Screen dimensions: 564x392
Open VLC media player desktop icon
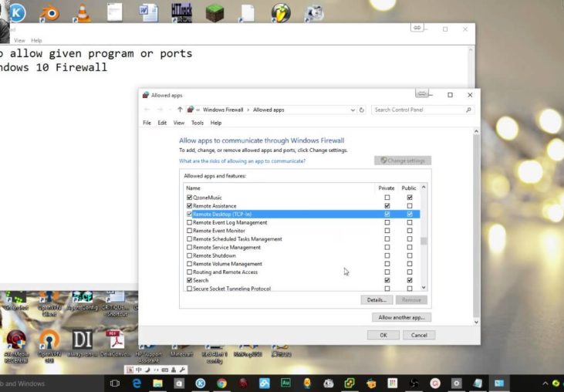coord(81,13)
